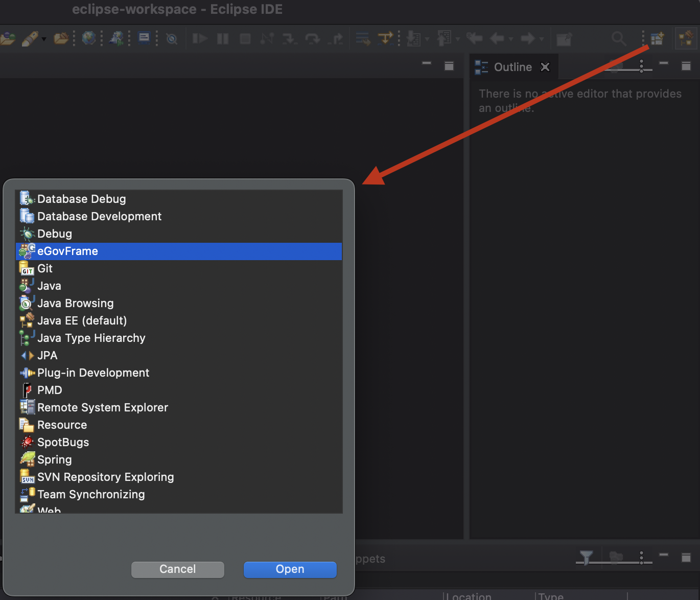Click the current perspective button in toolbar
This screenshot has width=700, height=600.
[x=686, y=38]
